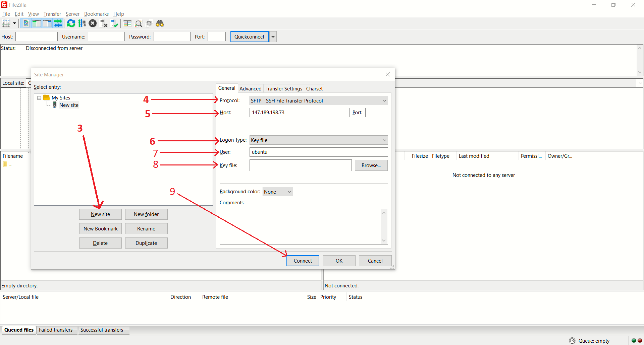Screen dimensions: 644x345
Task: Click the FileZilla logo in title bar
Action: click(4, 5)
